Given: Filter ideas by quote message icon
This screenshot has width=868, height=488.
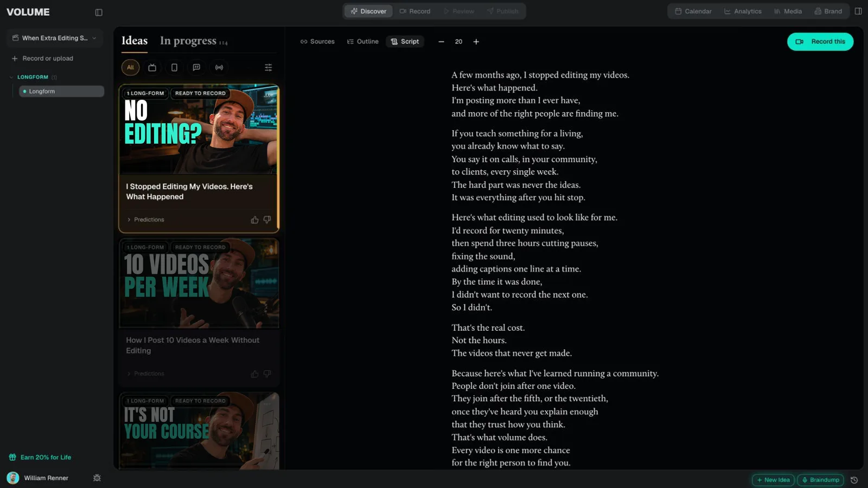Looking at the screenshot, I should point(196,67).
